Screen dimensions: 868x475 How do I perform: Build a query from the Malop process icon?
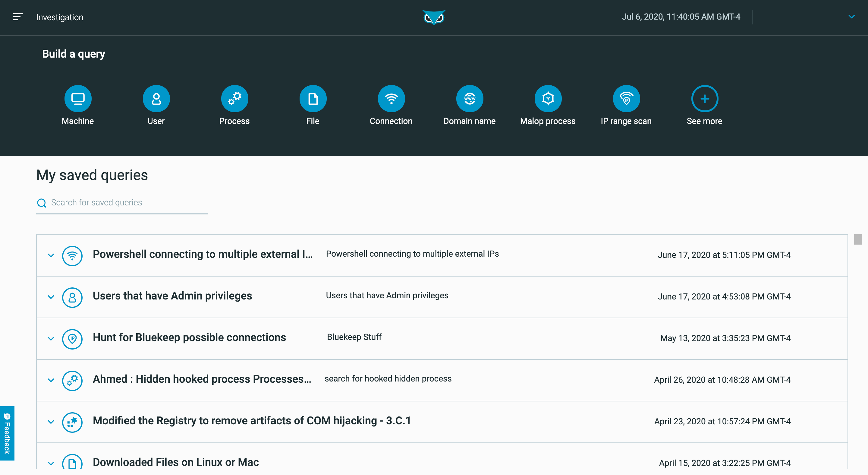click(548, 98)
